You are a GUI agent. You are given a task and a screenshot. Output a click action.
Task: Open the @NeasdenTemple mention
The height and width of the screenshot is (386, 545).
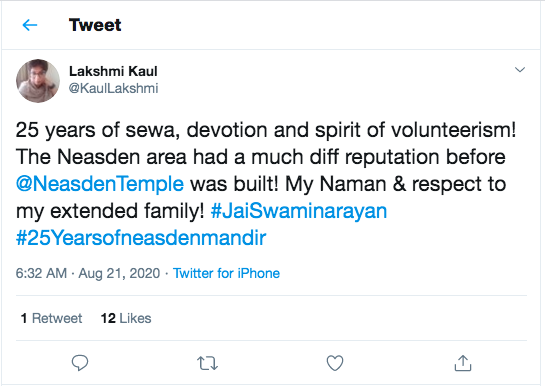(100, 184)
